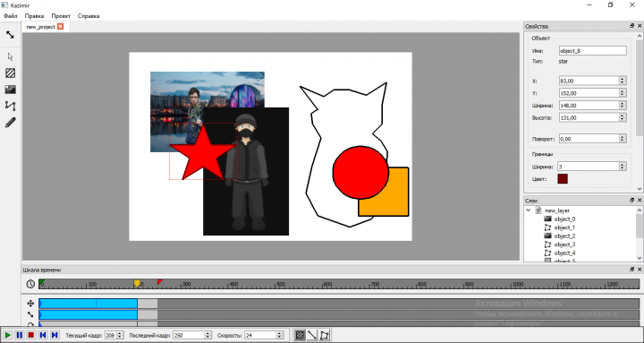
Task: Float the Свойства panel
Action: point(632,26)
